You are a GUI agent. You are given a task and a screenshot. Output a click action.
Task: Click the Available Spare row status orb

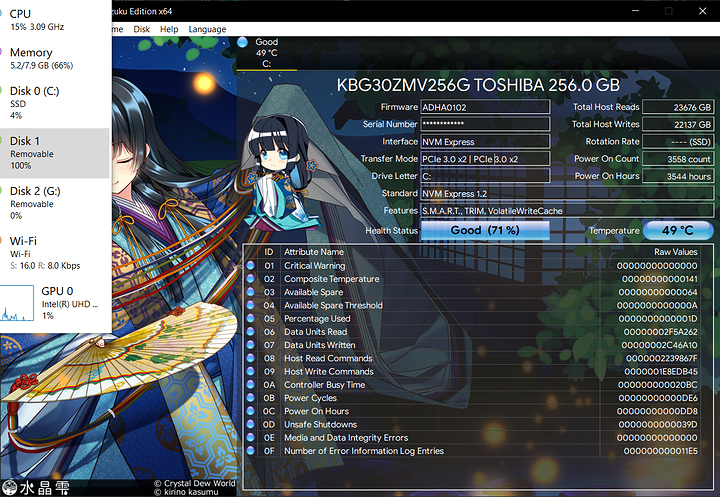250,292
